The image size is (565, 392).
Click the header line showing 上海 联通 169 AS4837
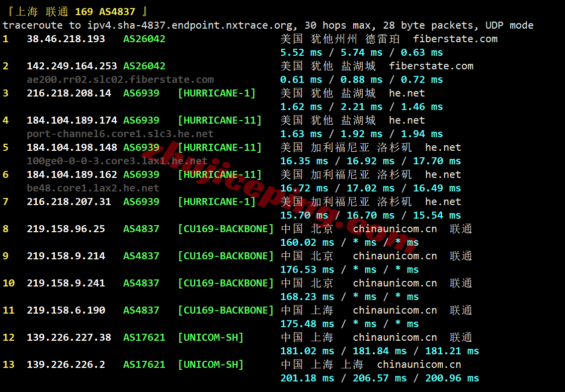pyautogui.click(x=75, y=12)
